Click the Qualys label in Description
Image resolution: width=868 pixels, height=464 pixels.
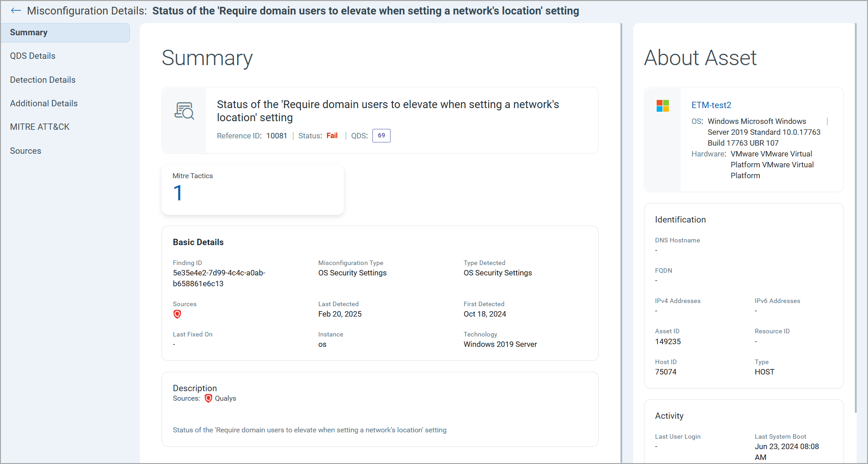225,398
